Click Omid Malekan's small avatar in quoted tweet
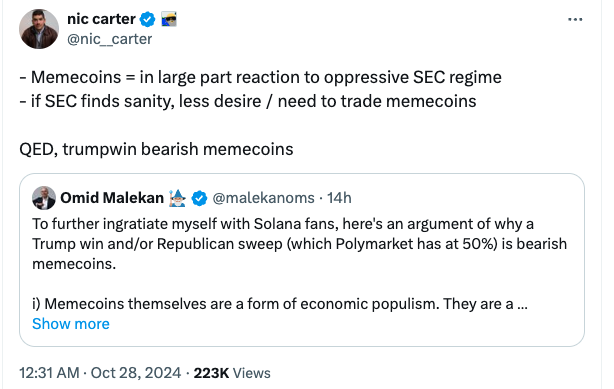The height and width of the screenshot is (389, 614). (44, 198)
